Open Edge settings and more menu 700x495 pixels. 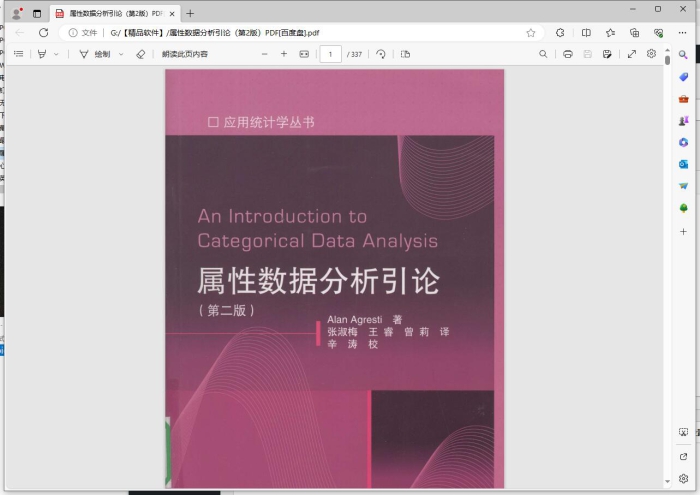pos(682,33)
